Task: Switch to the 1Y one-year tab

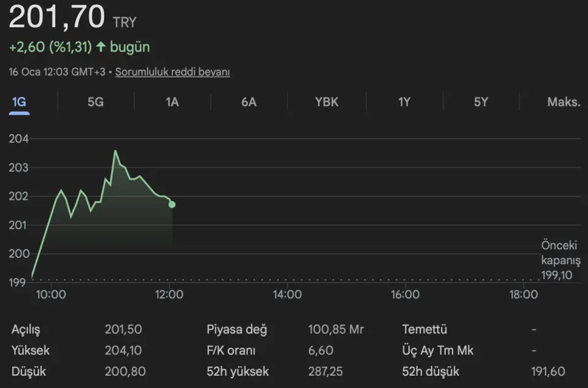Action: 404,102
